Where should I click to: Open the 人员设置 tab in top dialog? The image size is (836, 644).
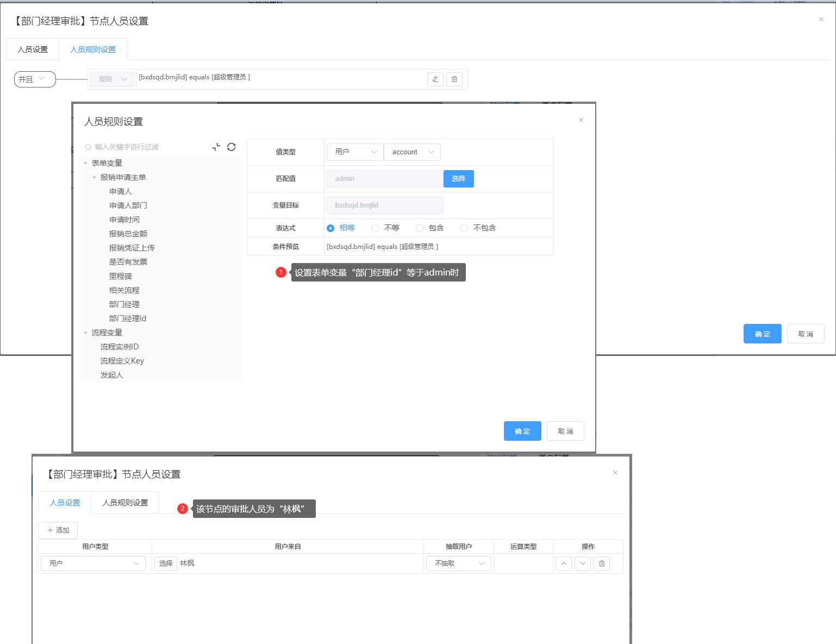point(33,49)
